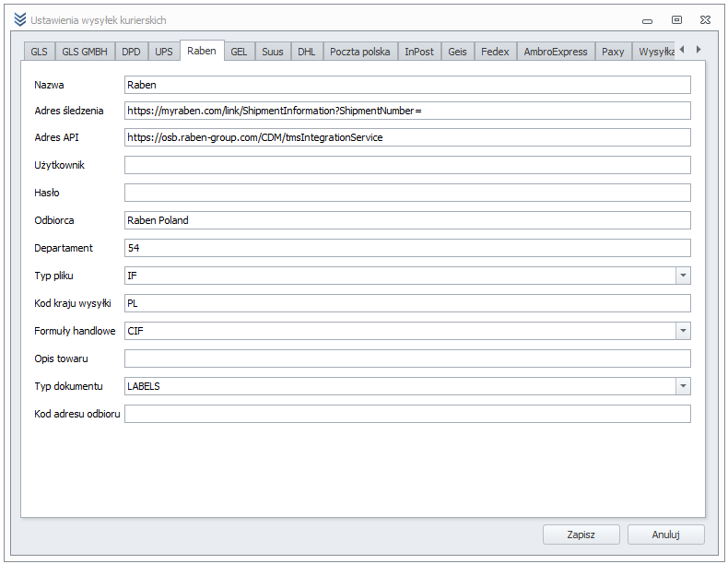This screenshot has width=728, height=564.
Task: Click the Departament field with 54
Action: click(407, 248)
